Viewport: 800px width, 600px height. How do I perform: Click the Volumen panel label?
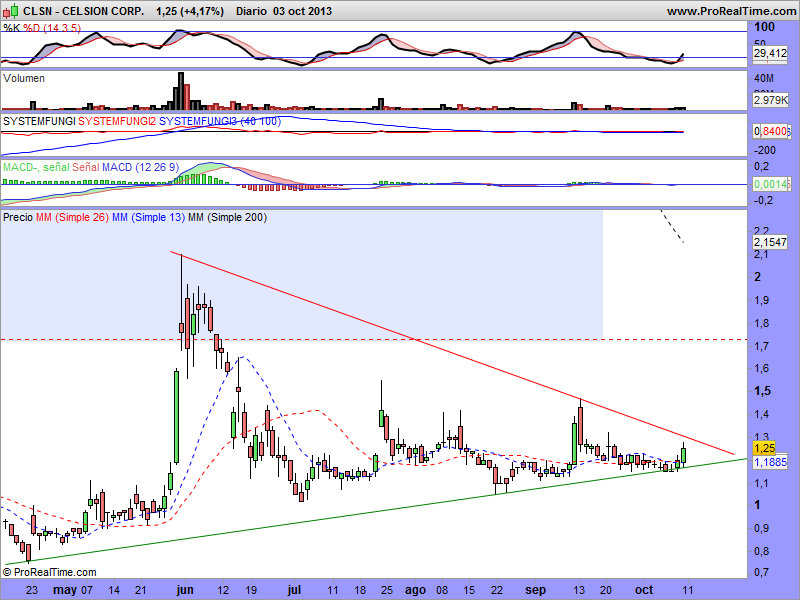click(24, 78)
